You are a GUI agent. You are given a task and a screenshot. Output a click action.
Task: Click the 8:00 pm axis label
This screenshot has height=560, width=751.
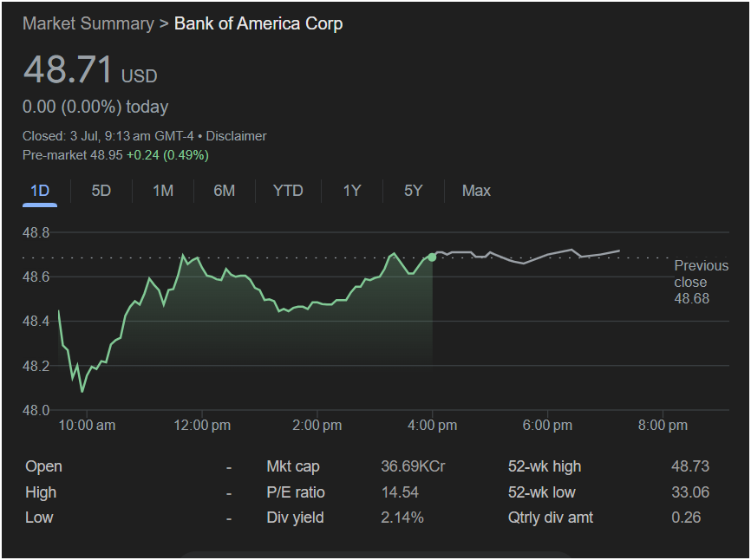[663, 425]
